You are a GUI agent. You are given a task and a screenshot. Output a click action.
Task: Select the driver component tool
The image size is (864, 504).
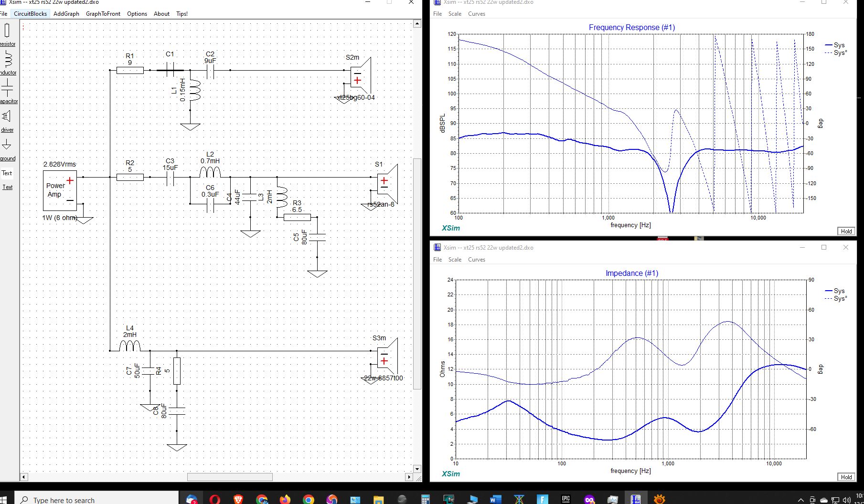[x=7, y=120]
